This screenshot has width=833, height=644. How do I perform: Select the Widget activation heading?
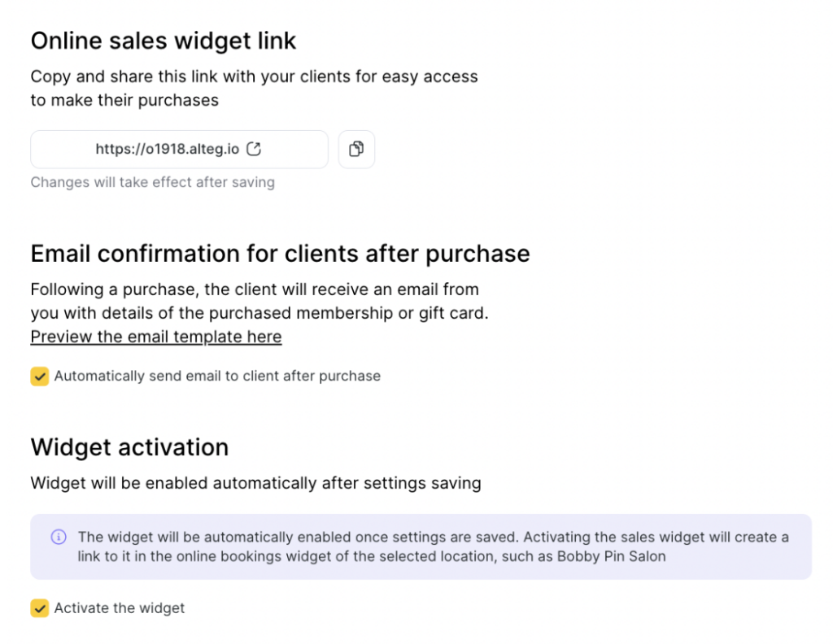point(129,447)
